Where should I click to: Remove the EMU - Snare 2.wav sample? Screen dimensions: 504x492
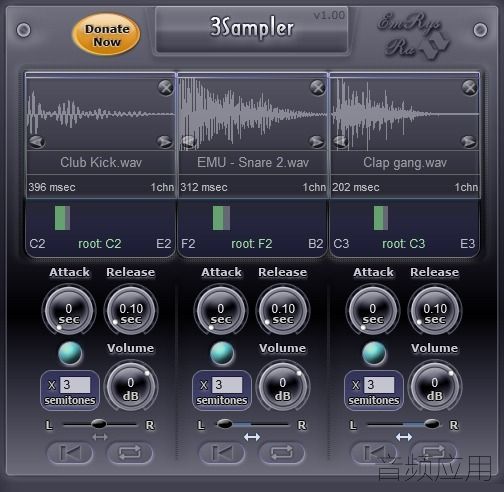[x=317, y=88]
